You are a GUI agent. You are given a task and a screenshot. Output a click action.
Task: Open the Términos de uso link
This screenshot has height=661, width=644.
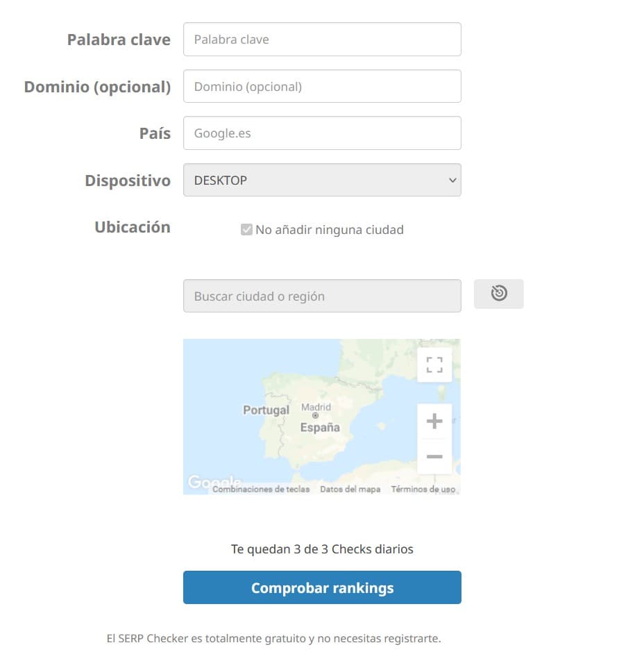click(423, 489)
